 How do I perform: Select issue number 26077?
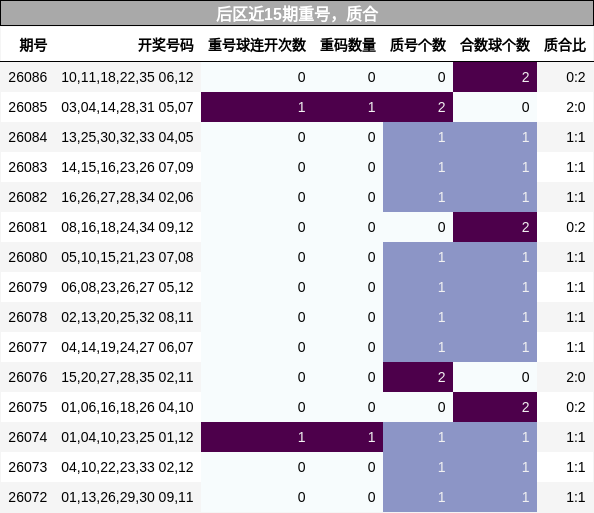(28, 347)
